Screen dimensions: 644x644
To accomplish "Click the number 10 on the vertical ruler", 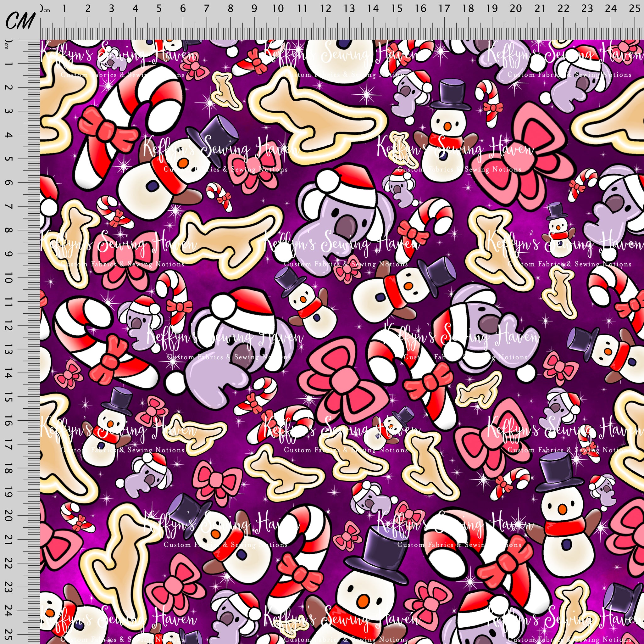I will point(8,278).
